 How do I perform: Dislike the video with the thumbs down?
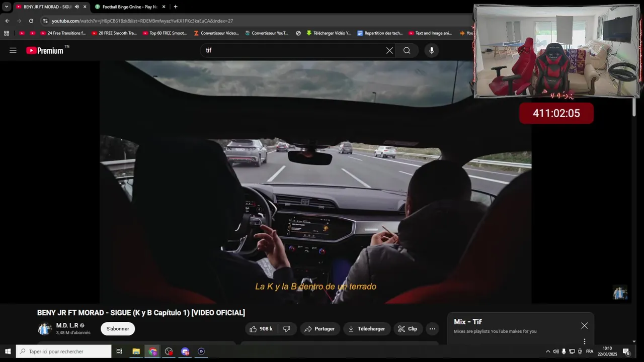point(287,329)
